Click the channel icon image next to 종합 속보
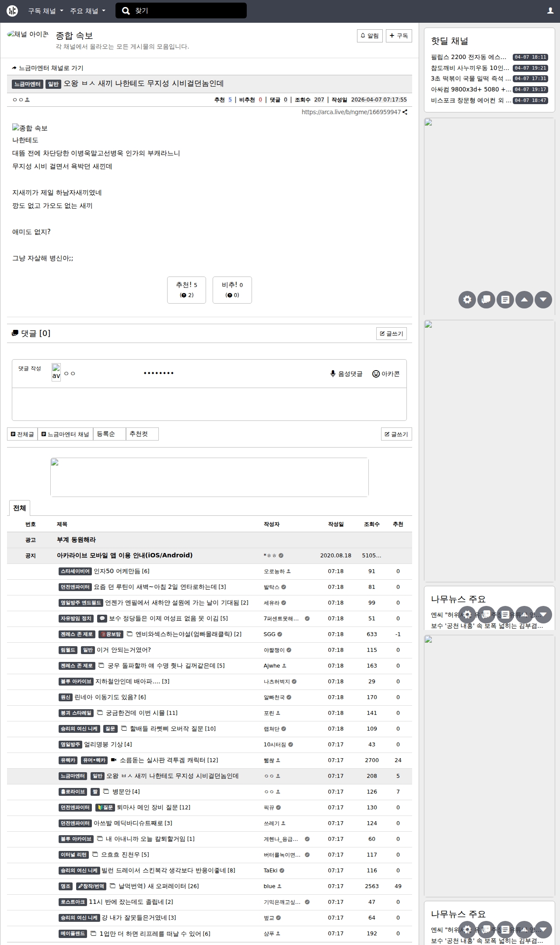 coord(28,35)
